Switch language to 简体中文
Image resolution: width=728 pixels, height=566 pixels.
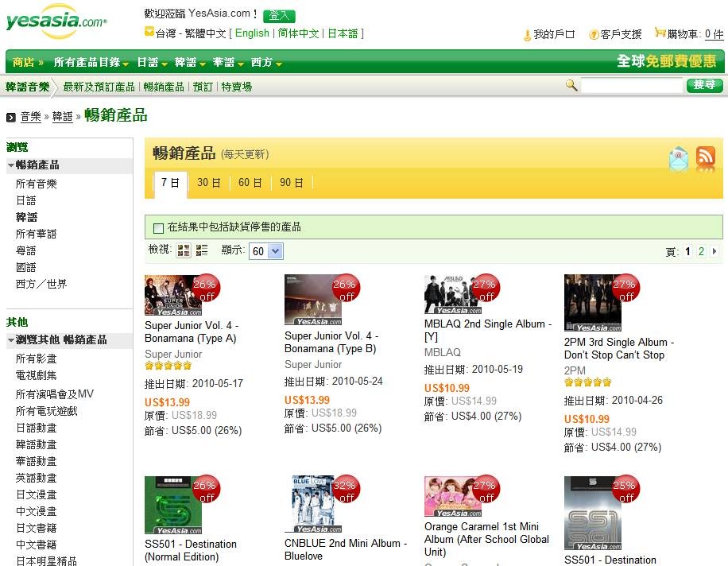click(299, 33)
